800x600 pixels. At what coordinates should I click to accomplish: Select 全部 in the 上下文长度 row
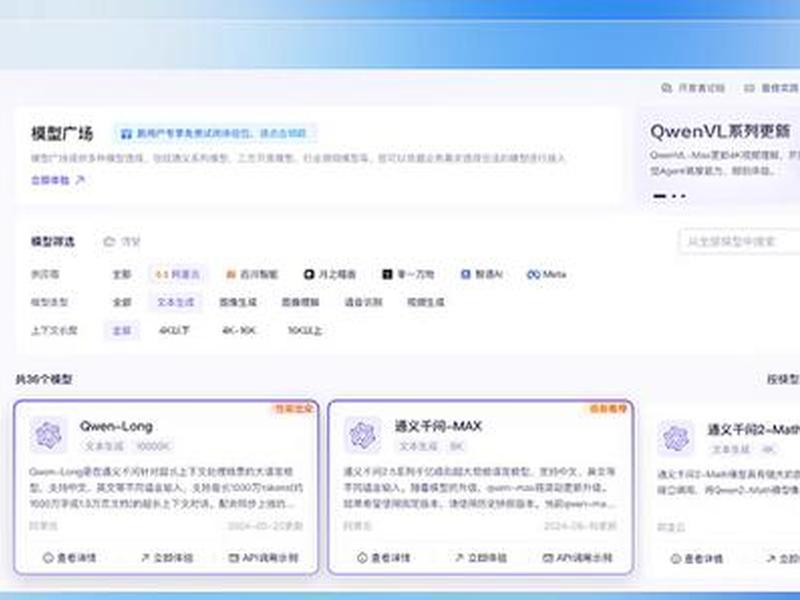point(121,331)
